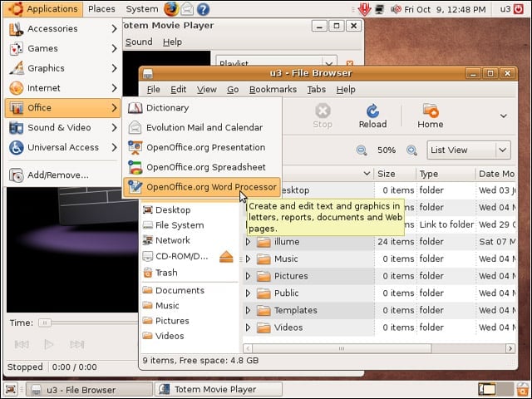Screen dimensions: 532x399
Task: Select the Templates folder icon in list
Action: tap(264, 310)
